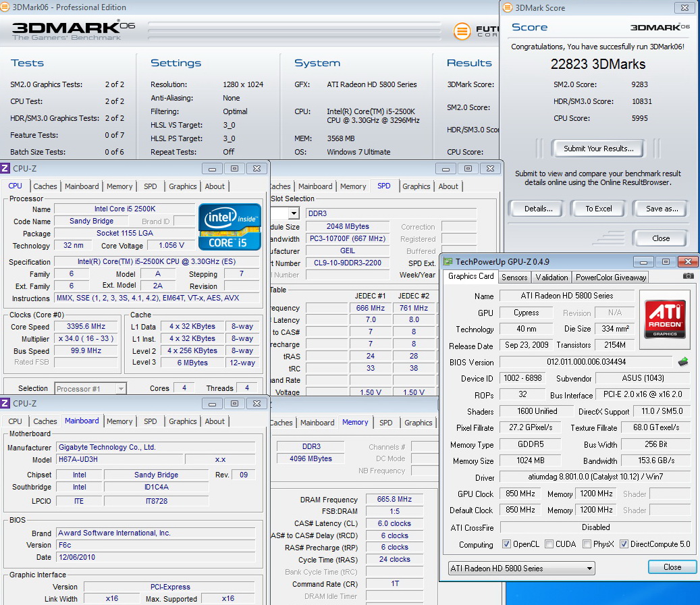The height and width of the screenshot is (605, 700).
Task: Click the BIOS save chip icon
Action: tap(683, 362)
